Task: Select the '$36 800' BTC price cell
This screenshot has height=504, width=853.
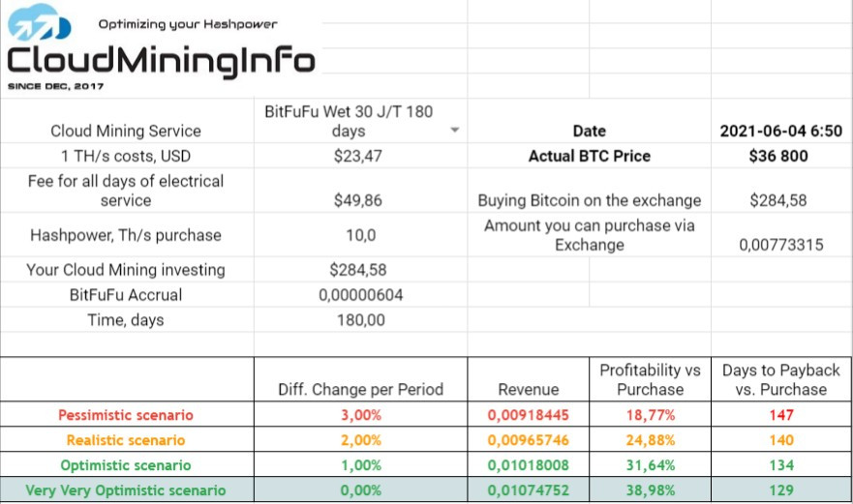Action: pos(781,156)
